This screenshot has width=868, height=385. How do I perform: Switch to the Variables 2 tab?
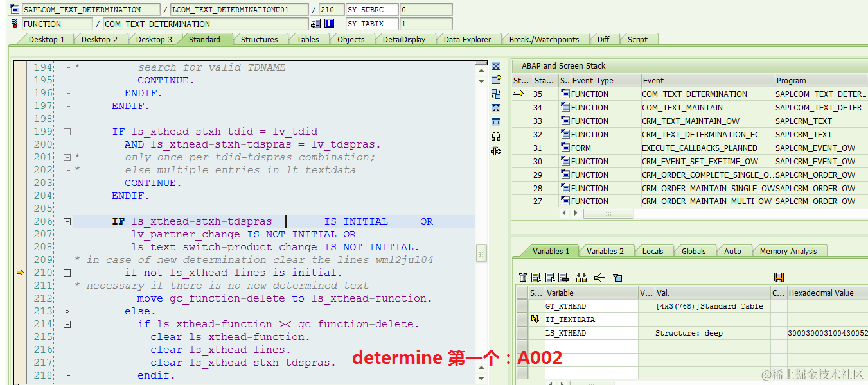605,251
